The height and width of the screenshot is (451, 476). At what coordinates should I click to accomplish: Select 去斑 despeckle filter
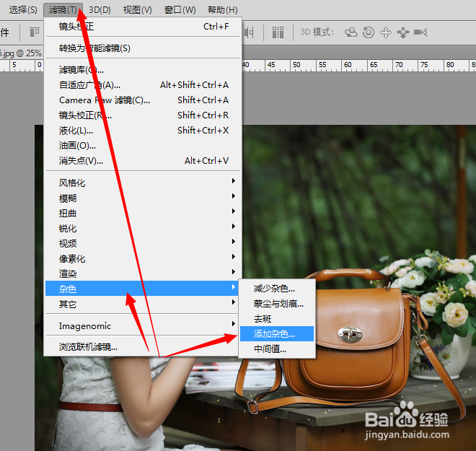[x=277, y=319]
